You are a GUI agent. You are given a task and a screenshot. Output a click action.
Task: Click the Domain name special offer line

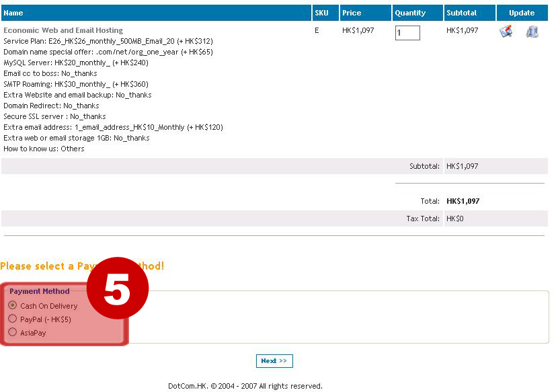pos(108,52)
